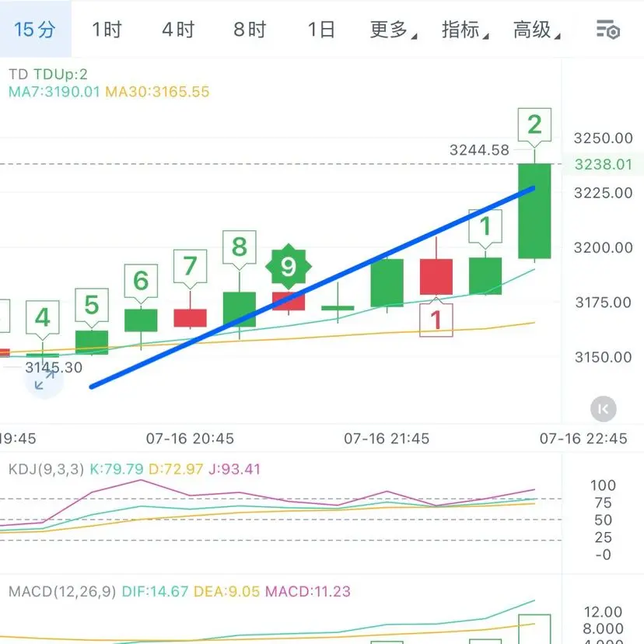Tap the round K candlestick icon
Screen dimensions: 644x644
604,409
